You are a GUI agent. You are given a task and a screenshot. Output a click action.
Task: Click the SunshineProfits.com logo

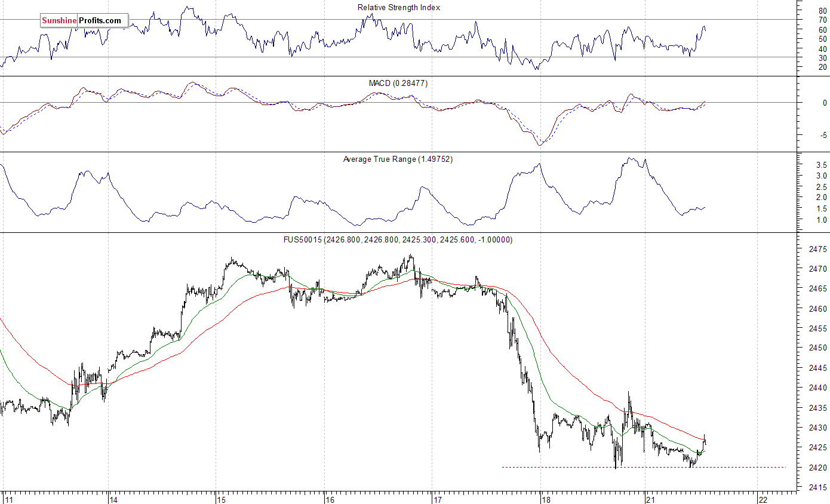pos(84,20)
